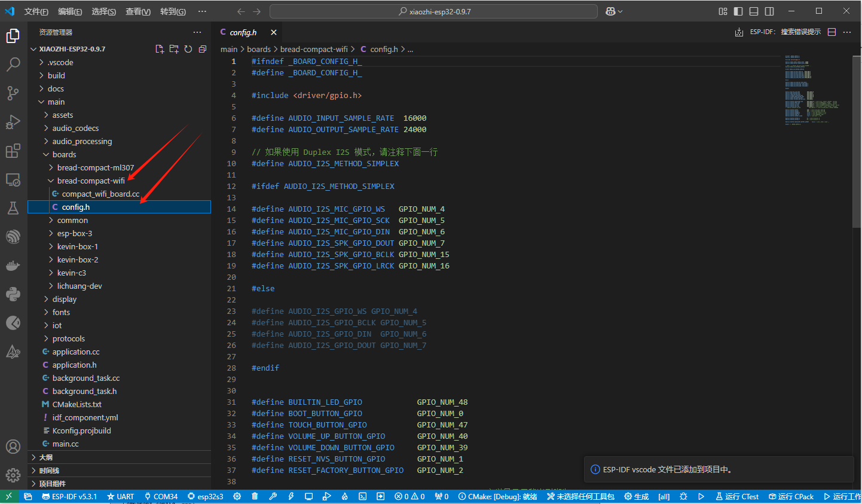
Task: Click the COM34 port selector
Action: pyautogui.click(x=161, y=496)
